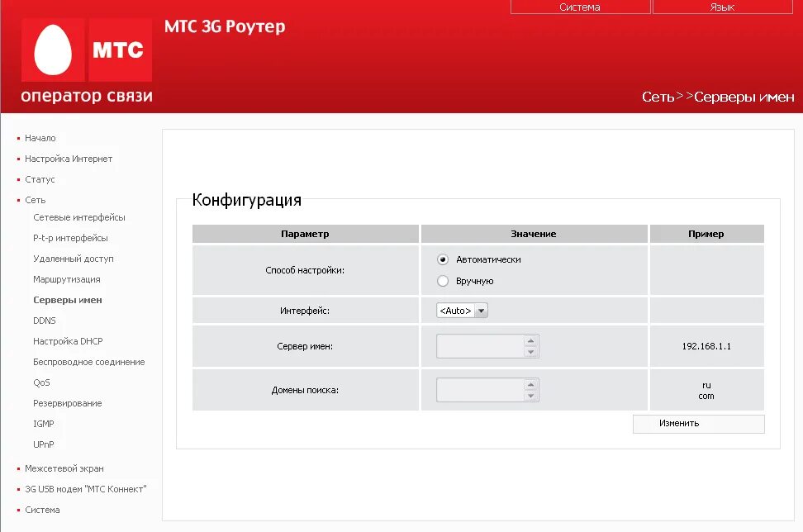This screenshot has width=803, height=532.
Task: Open Резервирование page
Action: [68, 403]
